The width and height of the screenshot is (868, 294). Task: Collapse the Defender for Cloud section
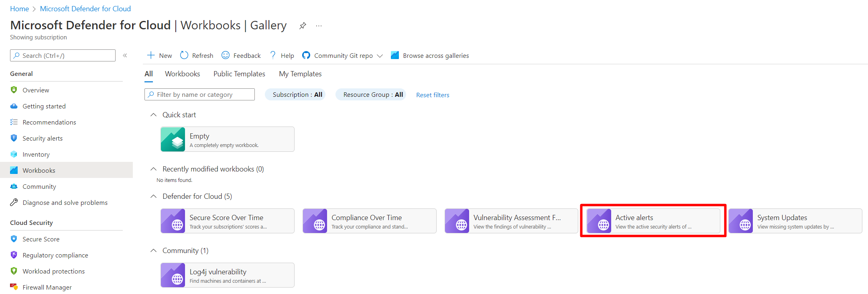tap(153, 196)
